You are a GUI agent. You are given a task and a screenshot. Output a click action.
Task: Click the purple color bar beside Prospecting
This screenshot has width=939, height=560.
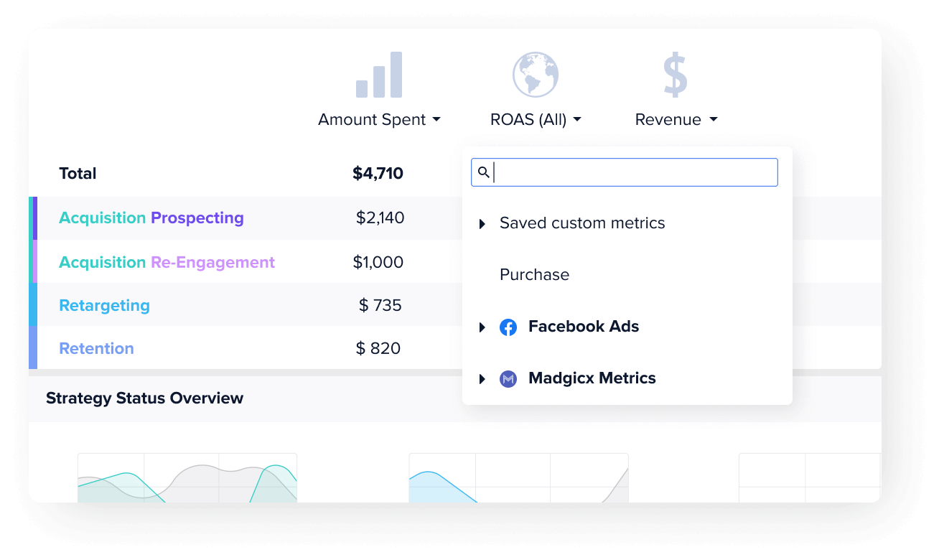click(35, 218)
